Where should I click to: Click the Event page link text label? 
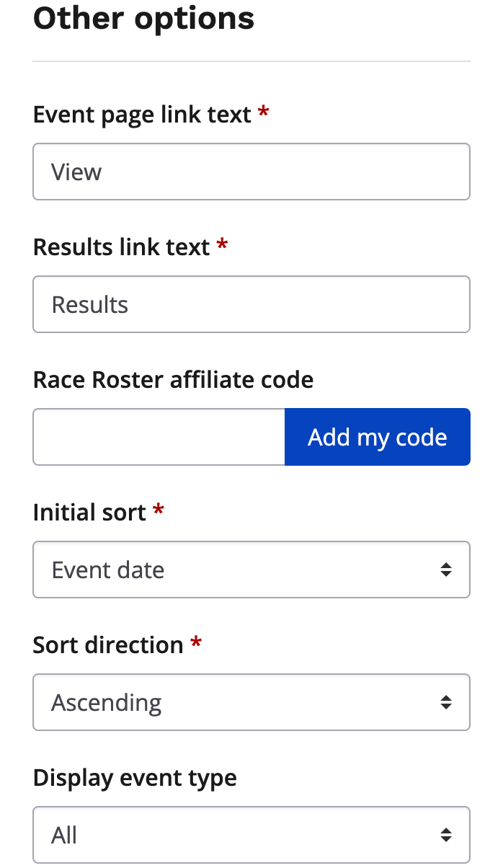point(142,115)
